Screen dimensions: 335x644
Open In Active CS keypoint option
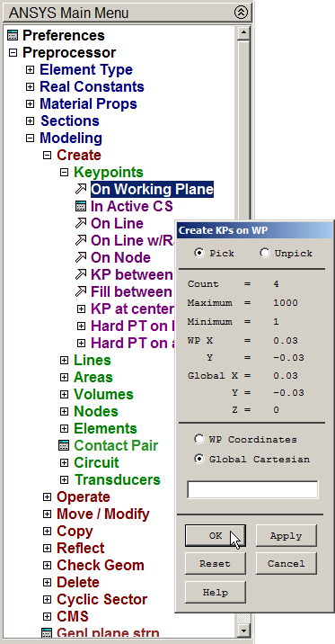click(132, 206)
